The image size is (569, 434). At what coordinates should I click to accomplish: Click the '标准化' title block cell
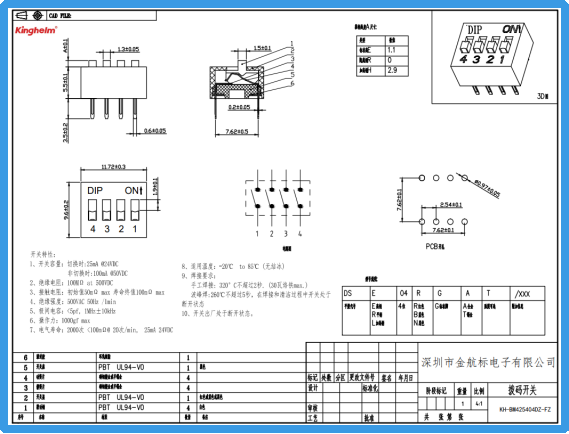(370, 388)
